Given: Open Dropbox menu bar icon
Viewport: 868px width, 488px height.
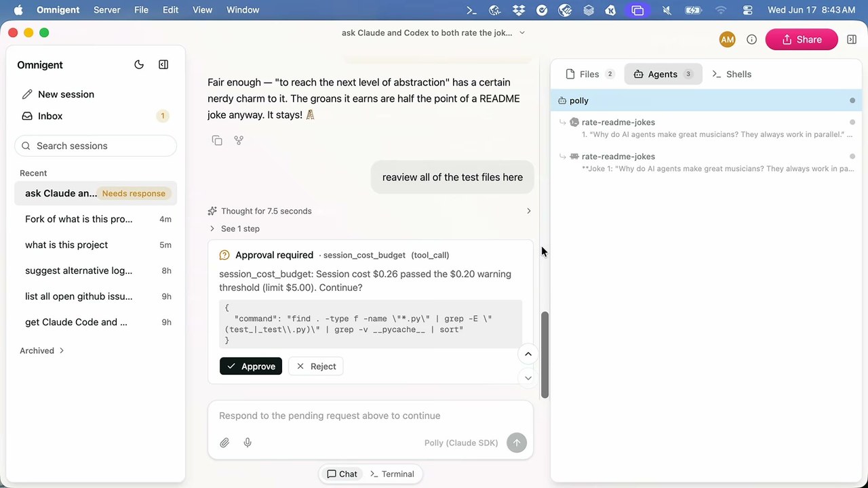Looking at the screenshot, I should (519, 9).
